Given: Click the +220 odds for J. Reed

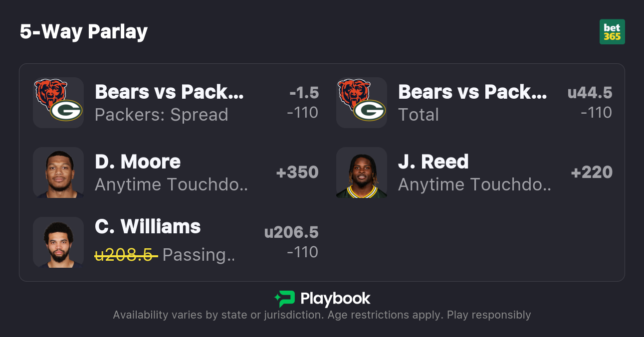Looking at the screenshot, I should [592, 172].
